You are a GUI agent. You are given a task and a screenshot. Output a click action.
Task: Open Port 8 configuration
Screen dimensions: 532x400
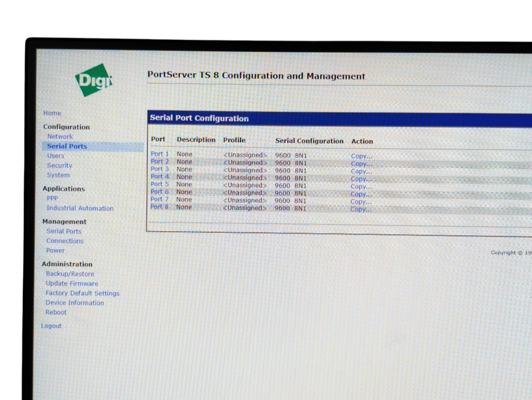(x=159, y=207)
